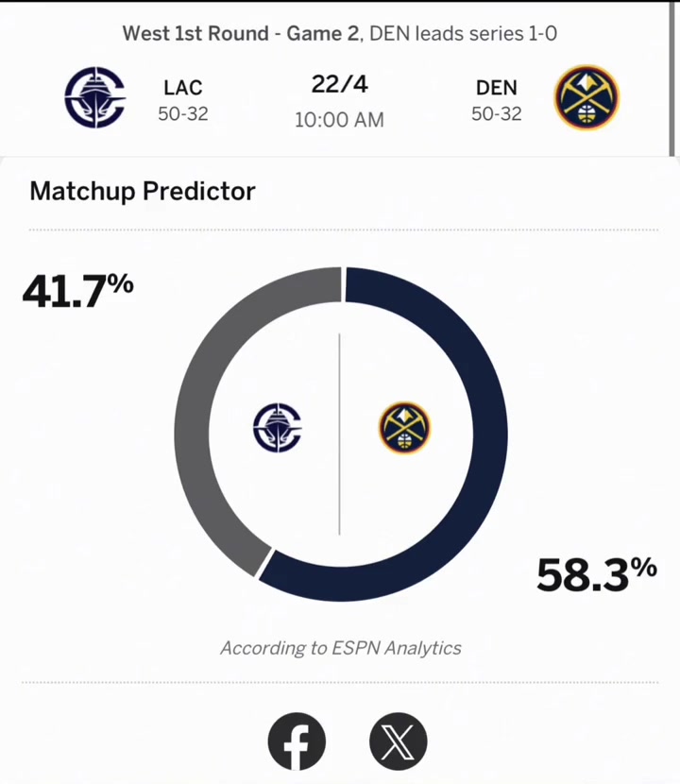This screenshot has height=784, width=680.
Task: Click According to ESPN Analytics caption
Action: pyautogui.click(x=341, y=648)
